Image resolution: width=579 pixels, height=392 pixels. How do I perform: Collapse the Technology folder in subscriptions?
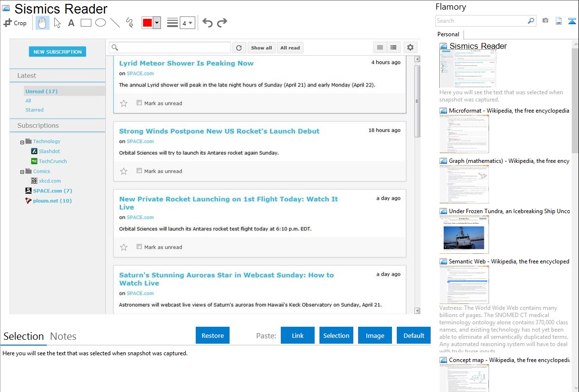coord(22,142)
